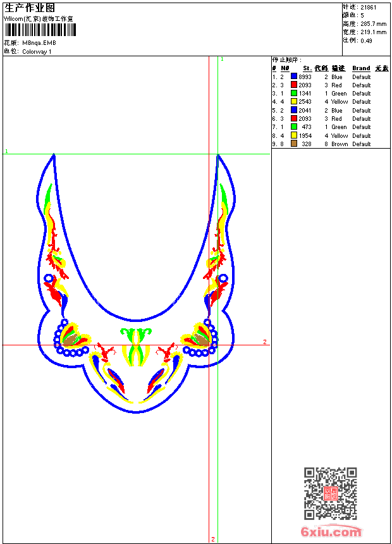This screenshot has height=544, width=392.
Task: Click the yellow swatch with 2543 stitches
Action: click(x=294, y=102)
